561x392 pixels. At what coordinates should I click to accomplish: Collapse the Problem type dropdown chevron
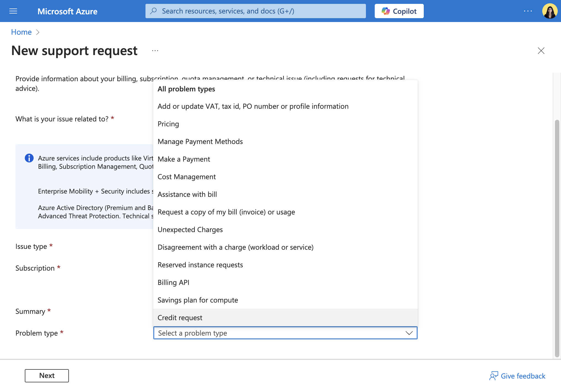409,333
